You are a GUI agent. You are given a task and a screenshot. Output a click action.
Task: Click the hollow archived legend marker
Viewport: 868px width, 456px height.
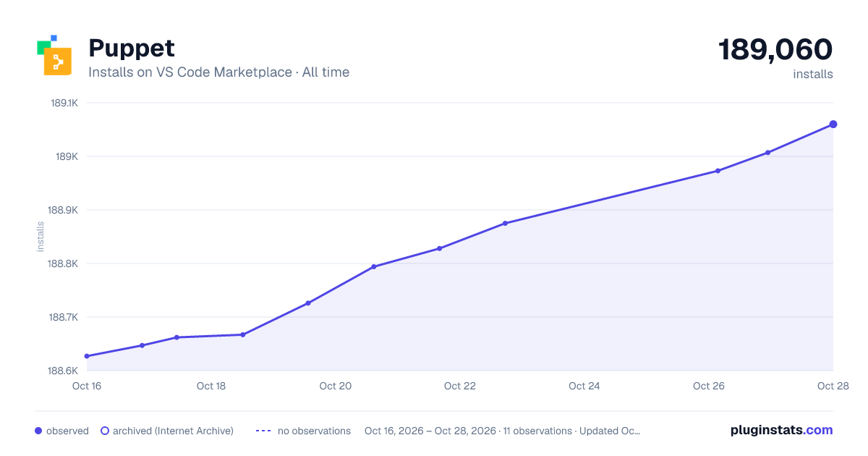click(105, 431)
